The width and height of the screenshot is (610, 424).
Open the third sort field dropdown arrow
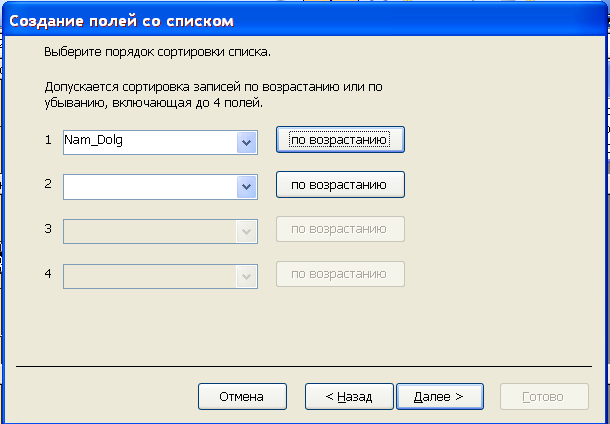click(246, 231)
